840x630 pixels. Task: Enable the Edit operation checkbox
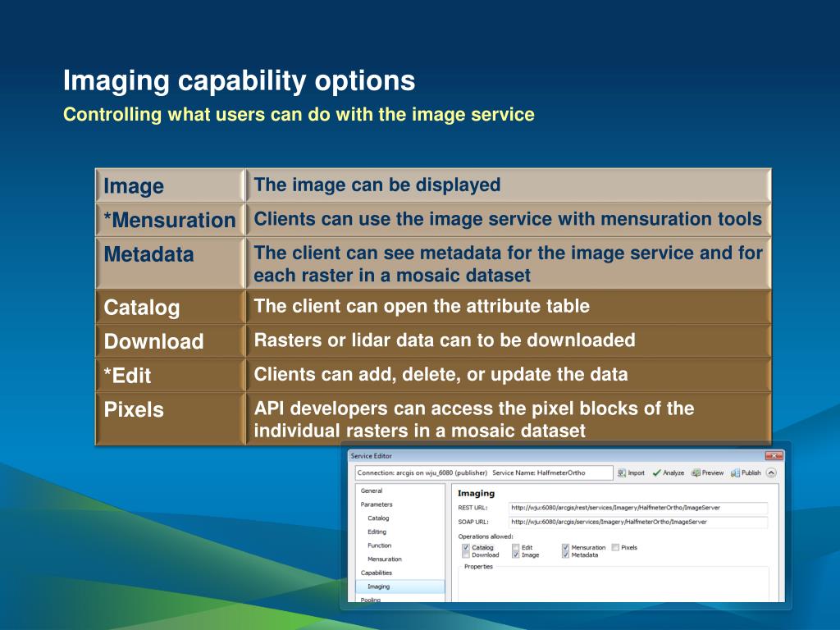click(515, 547)
